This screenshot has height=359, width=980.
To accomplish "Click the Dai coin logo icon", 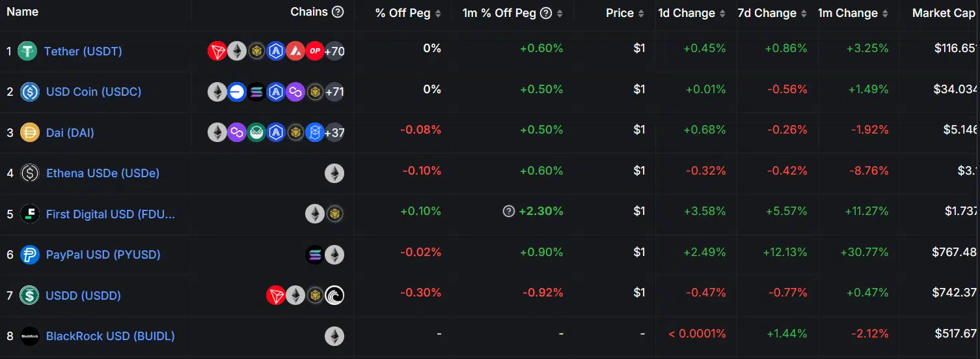I will [x=30, y=132].
